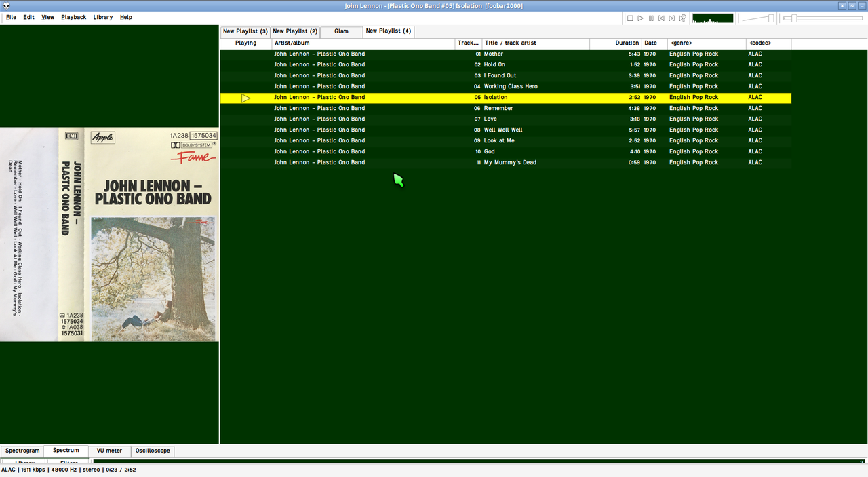The width and height of the screenshot is (868, 477).
Task: Show the Spectrogram visualization tab
Action: 22,451
